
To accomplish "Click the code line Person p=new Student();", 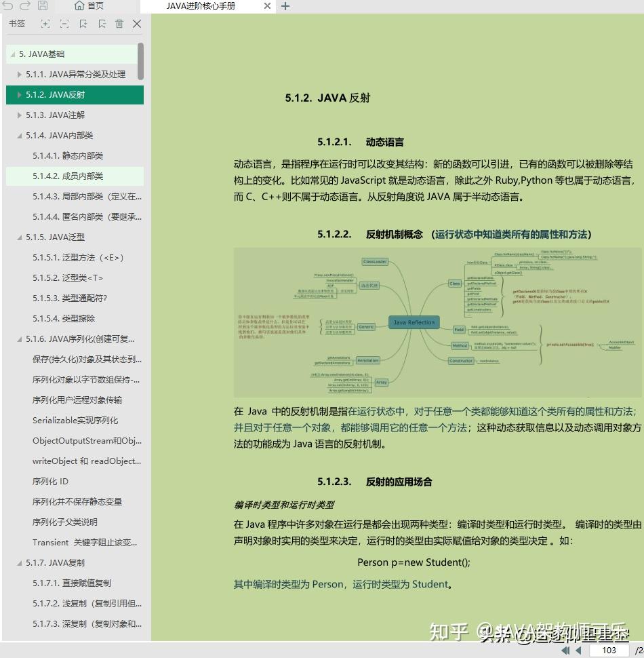I will point(414,562).
